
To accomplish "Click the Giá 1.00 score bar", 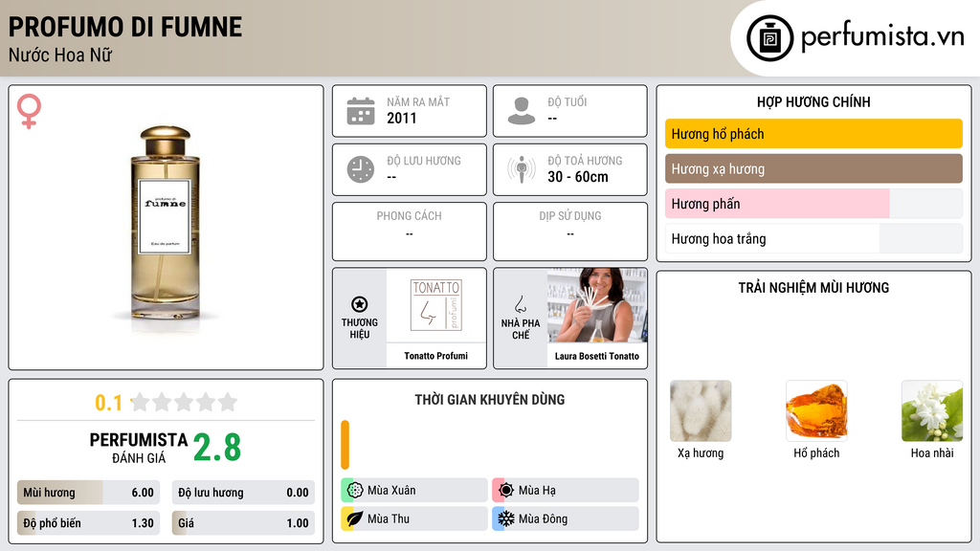I will (x=243, y=523).
